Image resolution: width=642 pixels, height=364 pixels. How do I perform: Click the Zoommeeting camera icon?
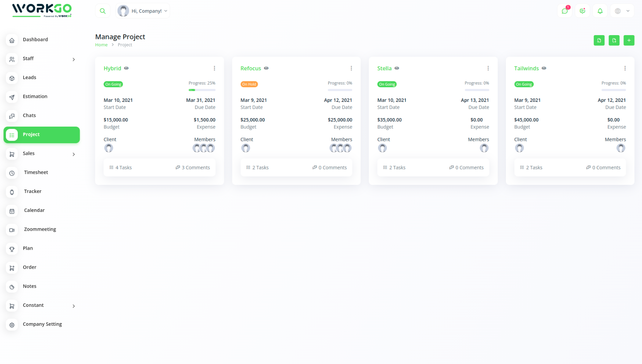pos(12,230)
